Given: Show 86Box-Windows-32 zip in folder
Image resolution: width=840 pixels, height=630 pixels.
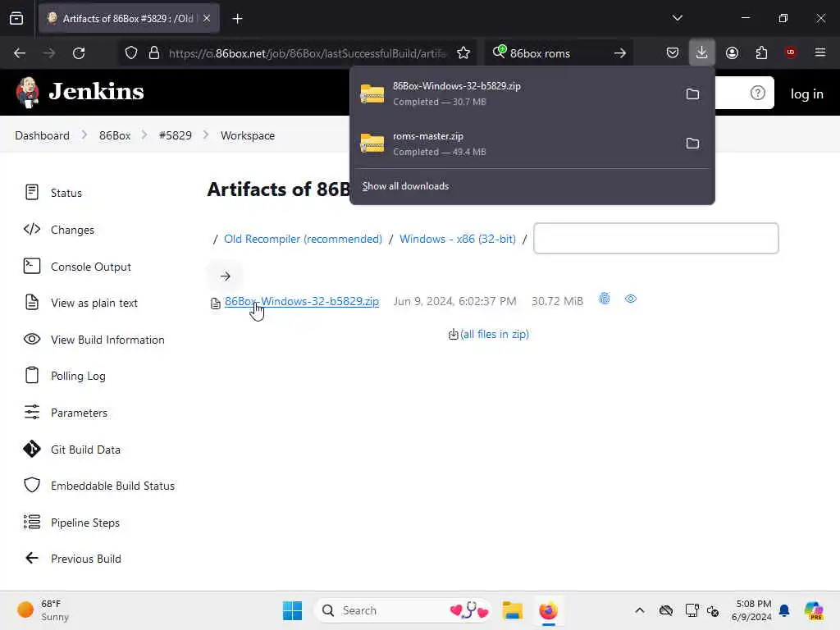Looking at the screenshot, I should tap(692, 94).
